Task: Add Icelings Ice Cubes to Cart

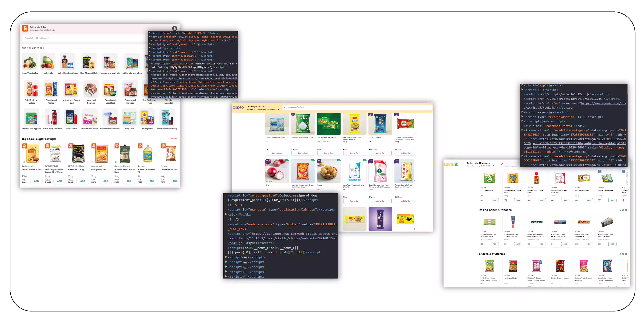Action: click(277, 153)
